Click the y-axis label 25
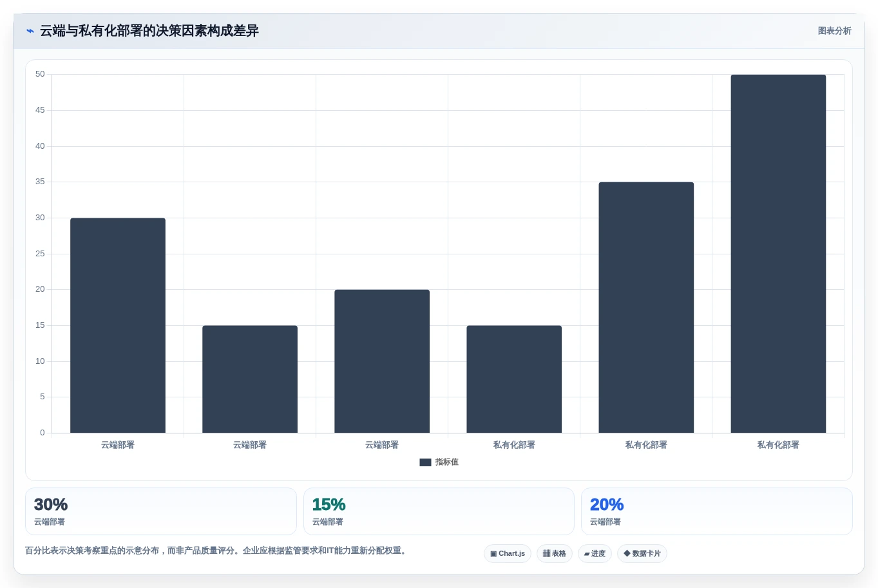This screenshot has width=878, height=588. click(40, 254)
